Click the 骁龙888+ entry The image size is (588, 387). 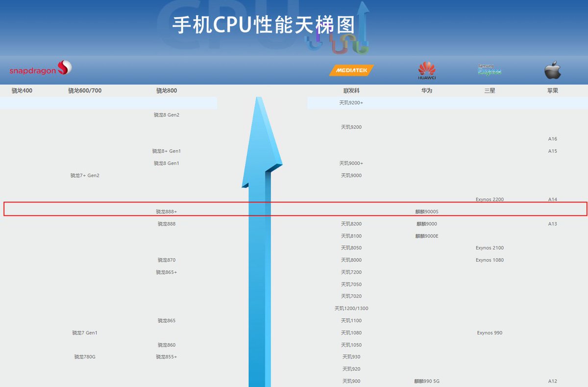[167, 212]
